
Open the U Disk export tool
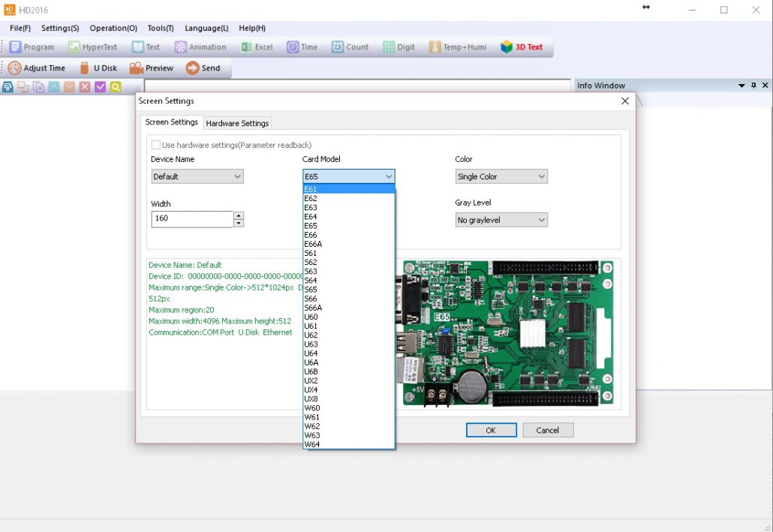pos(85,68)
